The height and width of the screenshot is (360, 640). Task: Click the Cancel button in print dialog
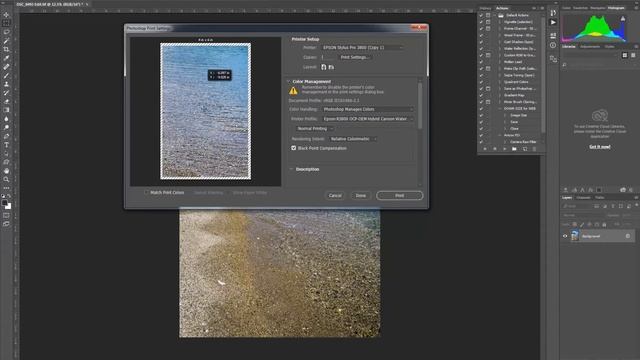(x=335, y=196)
